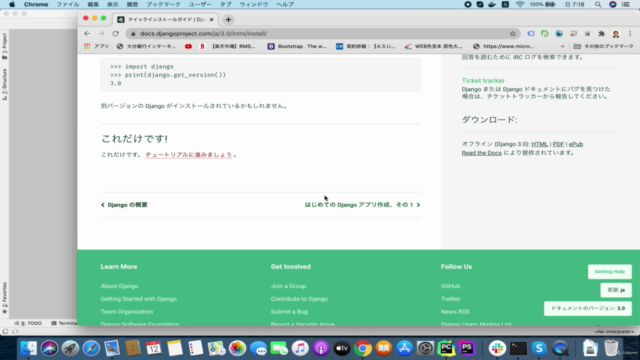Open the ブックマーク menu
This screenshot has width=640, height=360.
pyautogui.click(x=163, y=4)
